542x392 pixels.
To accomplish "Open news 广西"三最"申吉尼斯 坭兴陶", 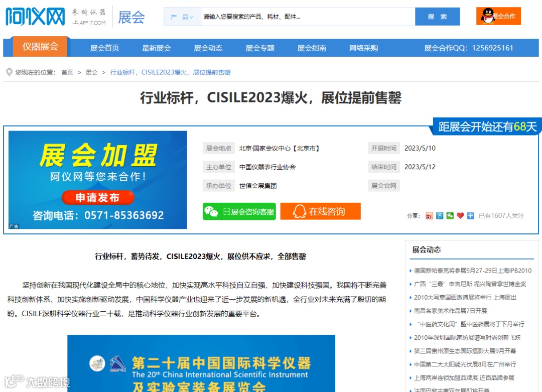I will pos(470,284).
